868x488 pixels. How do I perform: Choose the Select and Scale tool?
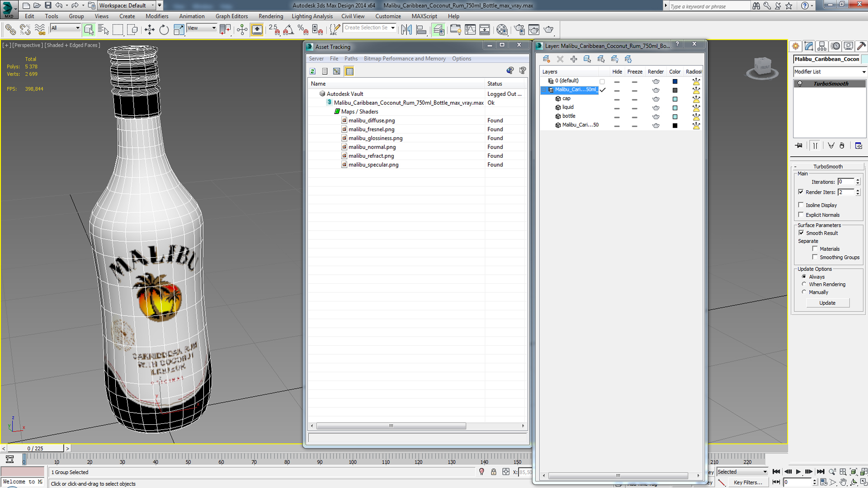(179, 30)
